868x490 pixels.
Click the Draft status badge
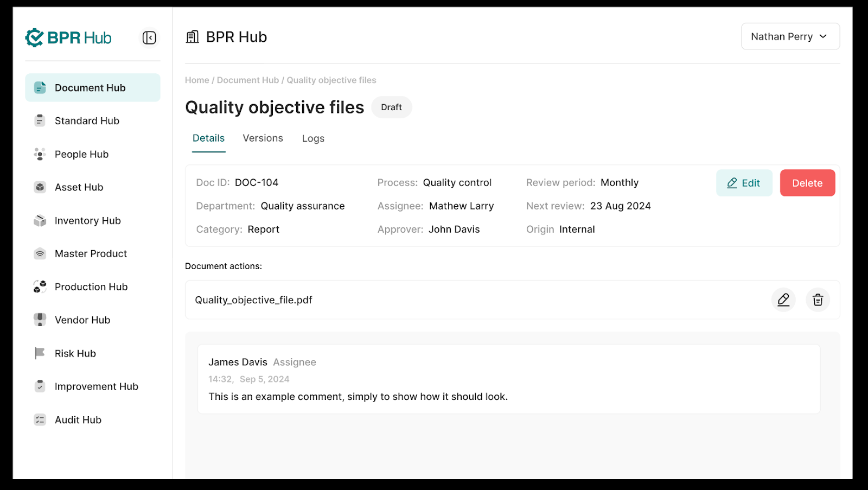point(391,107)
